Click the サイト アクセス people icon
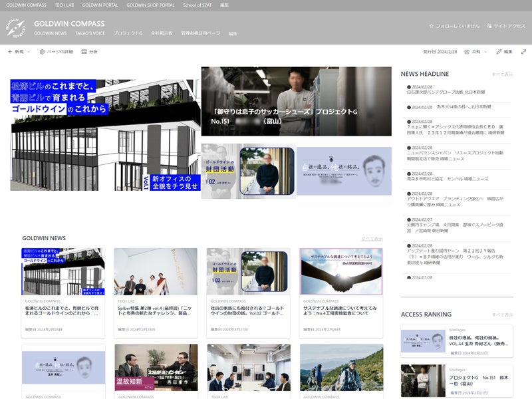Screen dimensions: 532x399 [x=489, y=26]
